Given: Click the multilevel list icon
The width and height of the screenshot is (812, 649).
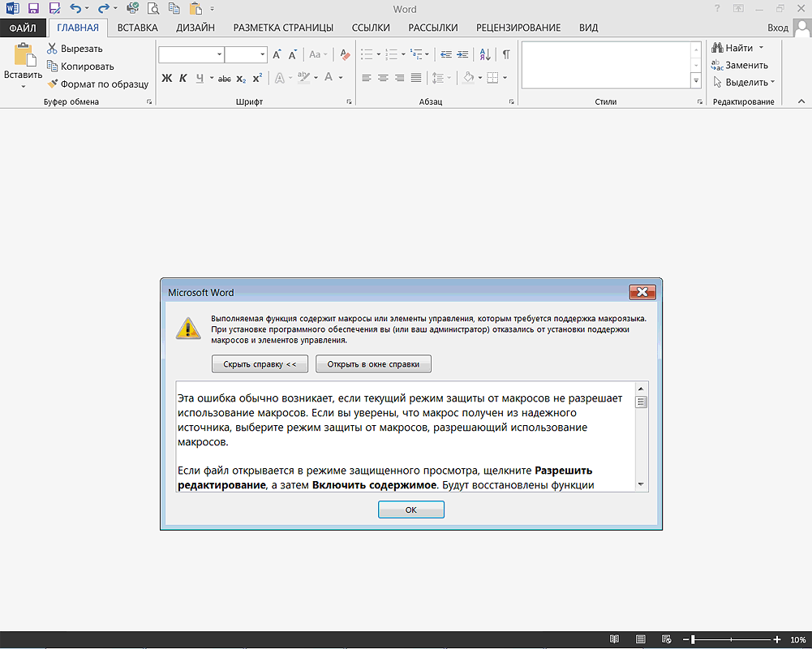Looking at the screenshot, I should pyautogui.click(x=416, y=54).
